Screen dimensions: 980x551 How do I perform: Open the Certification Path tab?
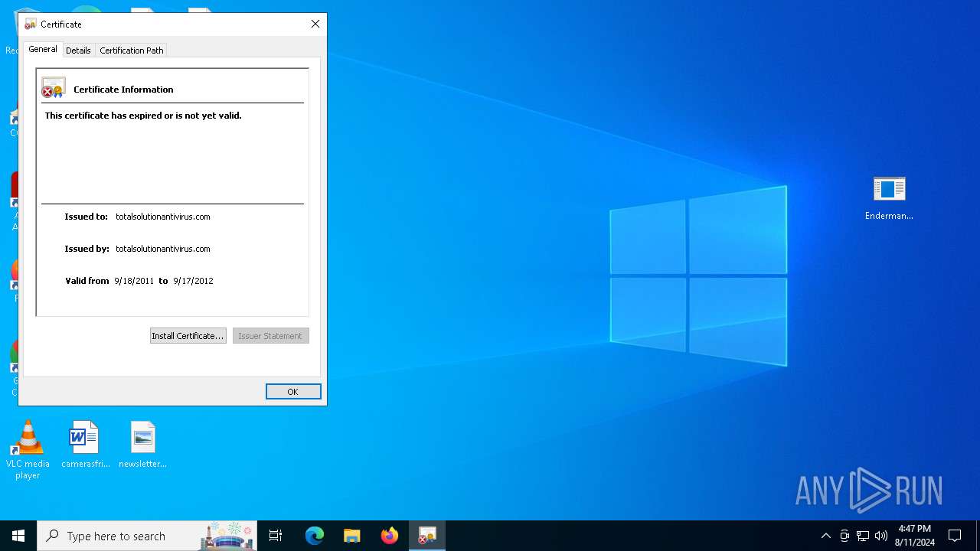pyautogui.click(x=132, y=51)
